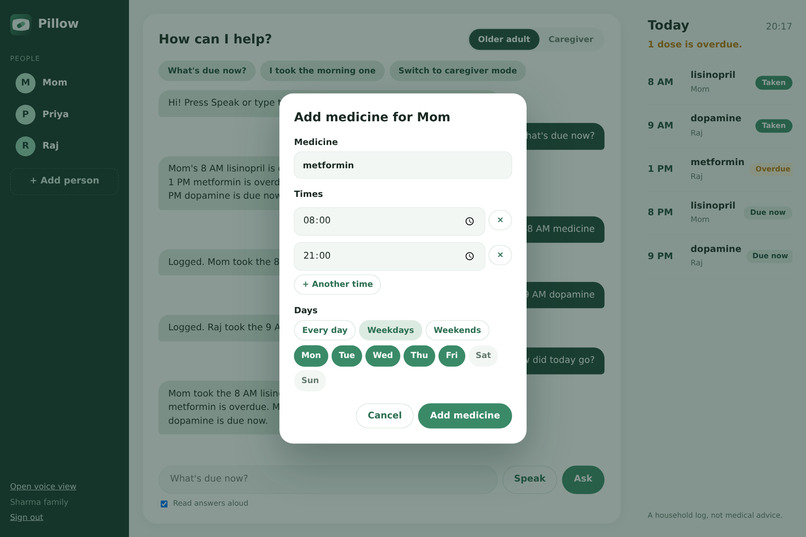Click the Overdue badge for metformin
This screenshot has height=537, width=806.
pos(773,169)
